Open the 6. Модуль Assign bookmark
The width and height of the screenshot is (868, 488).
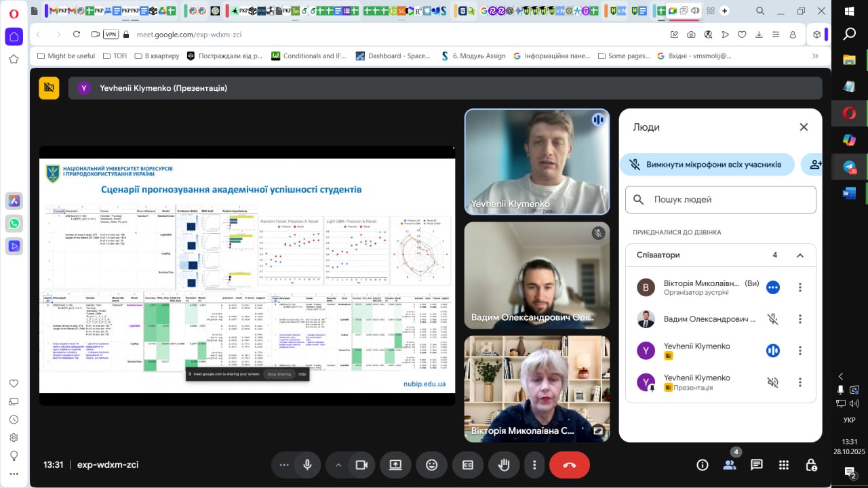point(473,56)
